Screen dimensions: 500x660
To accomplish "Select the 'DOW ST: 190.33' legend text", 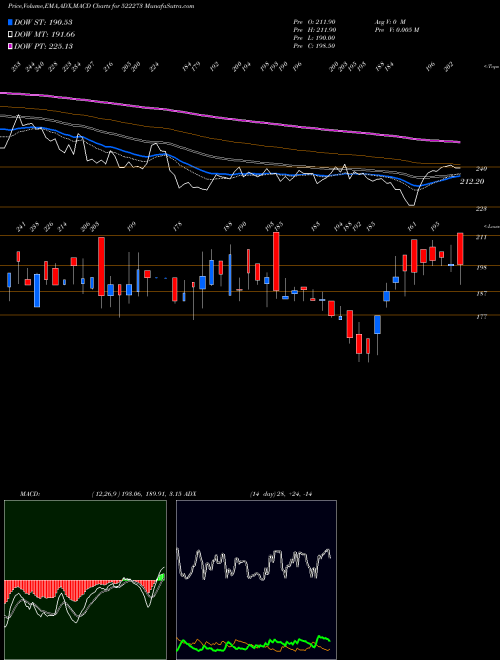I will coord(43,22).
